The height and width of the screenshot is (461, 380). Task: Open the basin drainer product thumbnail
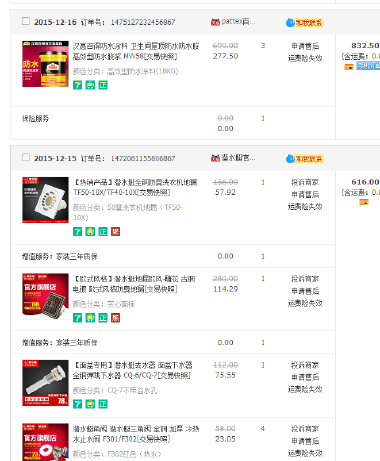pos(45,383)
